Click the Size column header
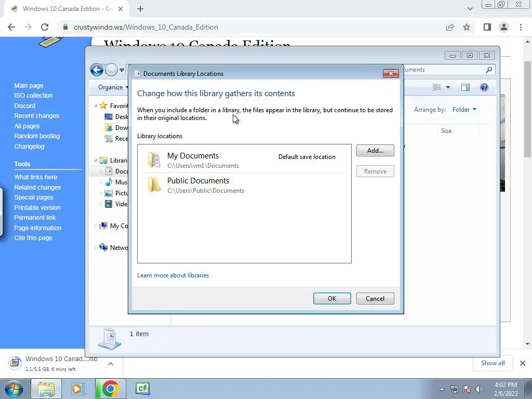Screen dimensions: 532x399 [446, 130]
